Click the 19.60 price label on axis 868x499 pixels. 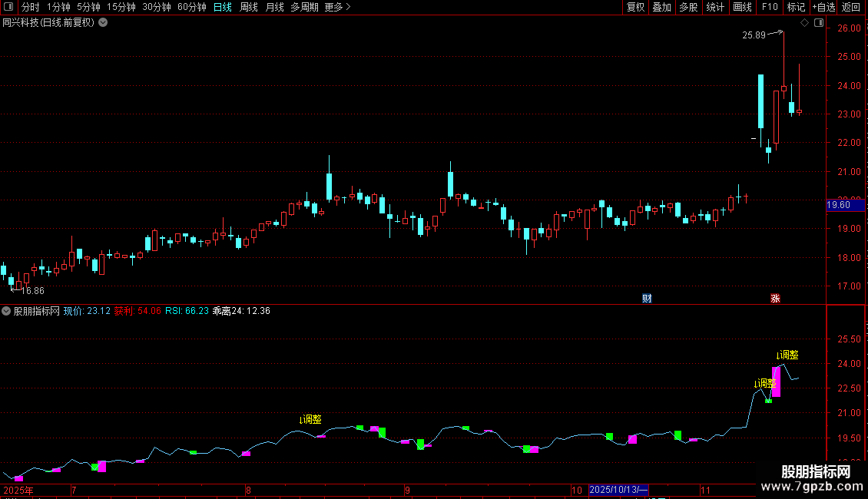point(845,205)
